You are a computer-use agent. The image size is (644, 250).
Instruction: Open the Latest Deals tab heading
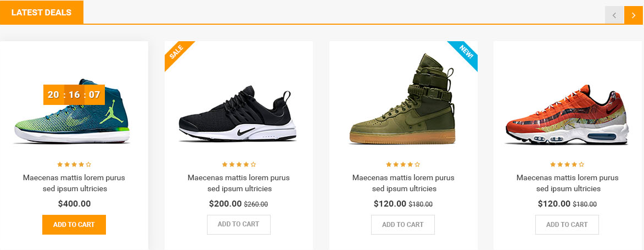tap(41, 13)
